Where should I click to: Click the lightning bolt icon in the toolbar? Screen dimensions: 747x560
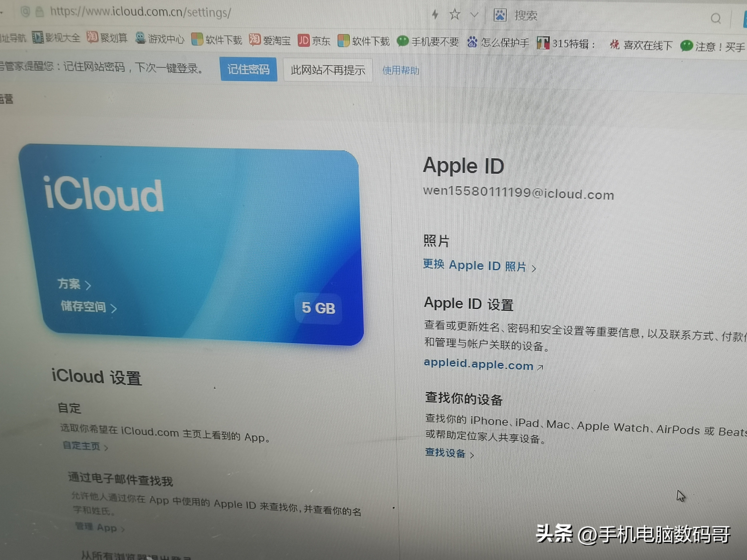click(435, 14)
